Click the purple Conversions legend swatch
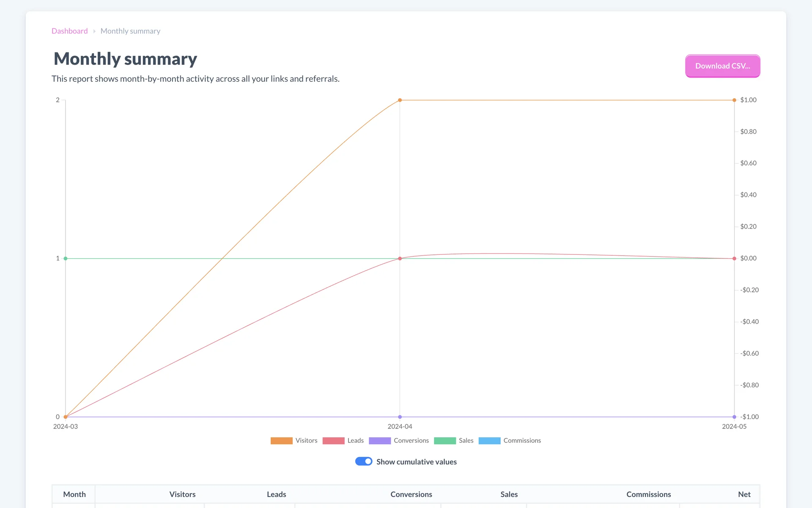The image size is (812, 508). point(379,441)
